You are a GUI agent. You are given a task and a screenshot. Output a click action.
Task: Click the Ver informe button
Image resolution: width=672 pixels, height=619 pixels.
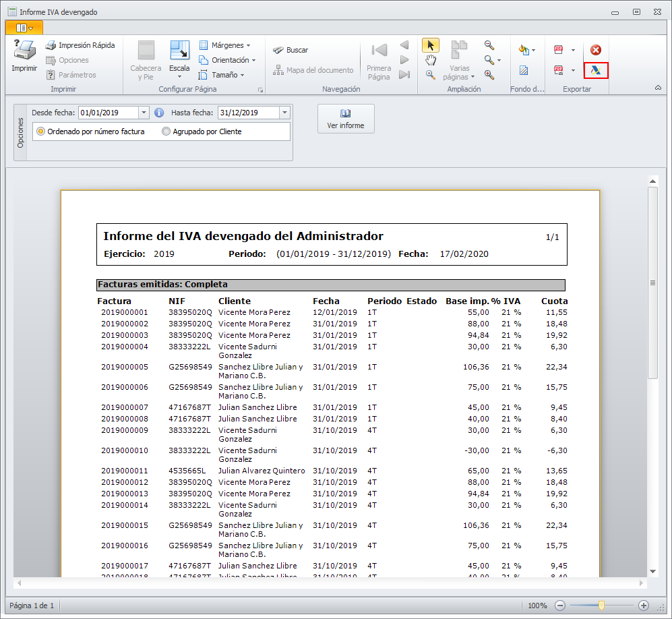pos(346,119)
